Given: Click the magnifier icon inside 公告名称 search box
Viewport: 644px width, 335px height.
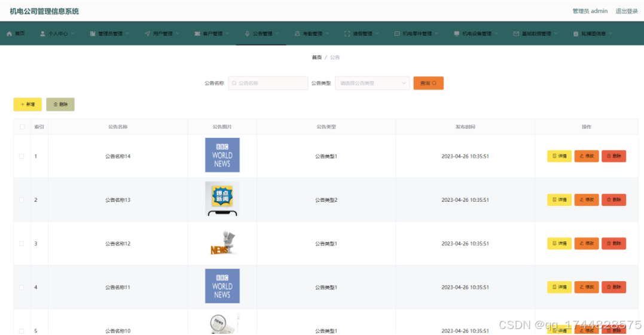Looking at the screenshot, I should 234,83.
